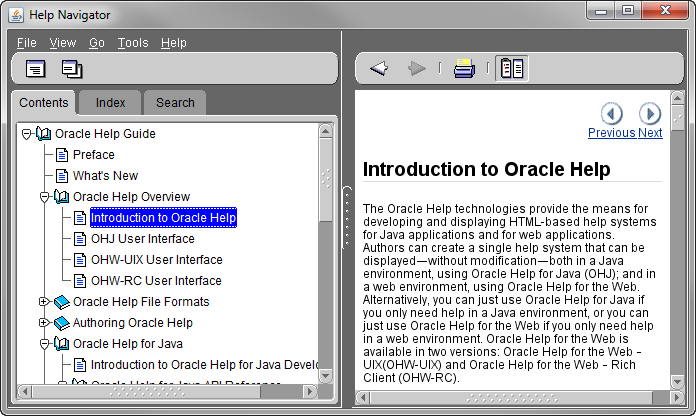Click the contents tree right scroll arrow
Viewport: 696px width, 416px height.
[x=310, y=392]
